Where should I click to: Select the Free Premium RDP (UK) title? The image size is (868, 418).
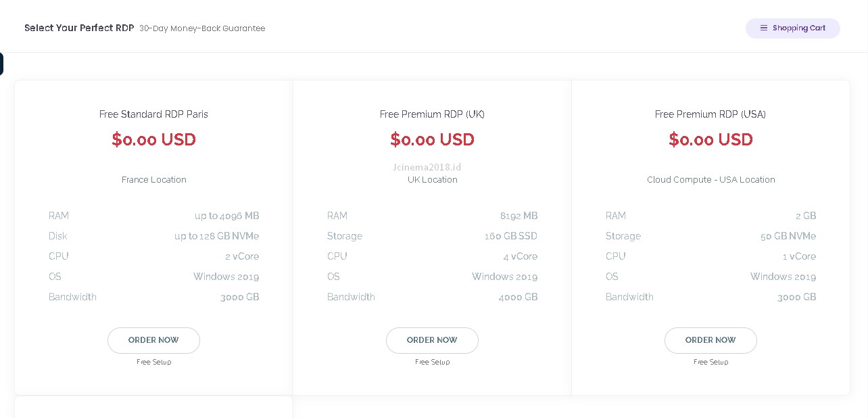pyautogui.click(x=432, y=114)
